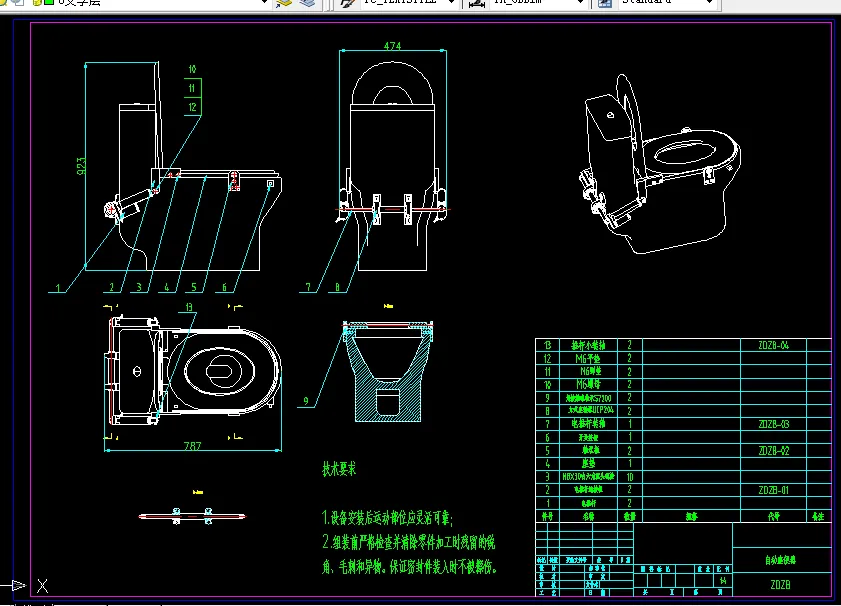Image resolution: width=841 pixels, height=606 pixels.
Task: Click the Layer Previous icon
Action: (309, 3)
